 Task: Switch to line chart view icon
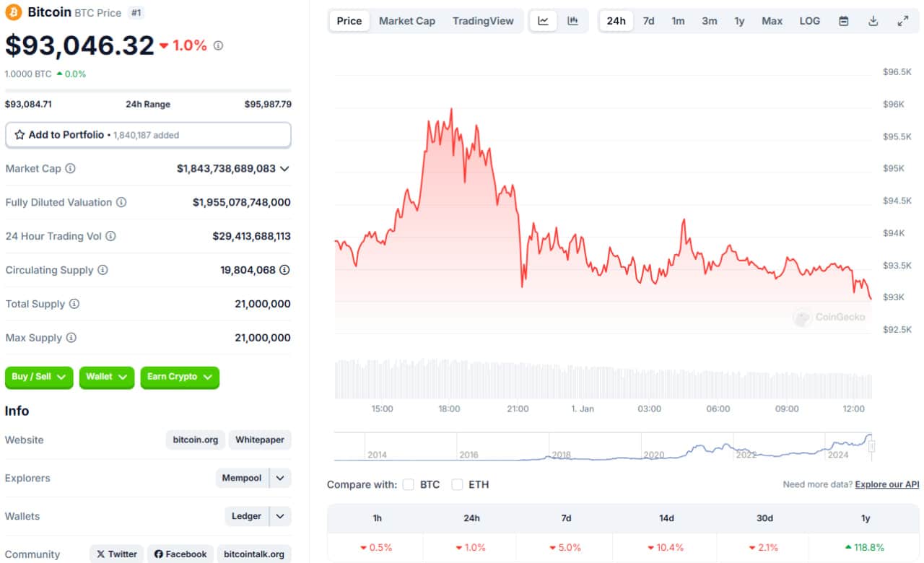543,21
